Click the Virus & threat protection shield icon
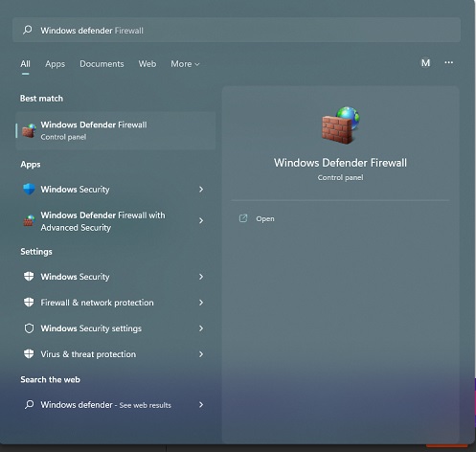Image resolution: width=476 pixels, height=452 pixels. coord(29,353)
